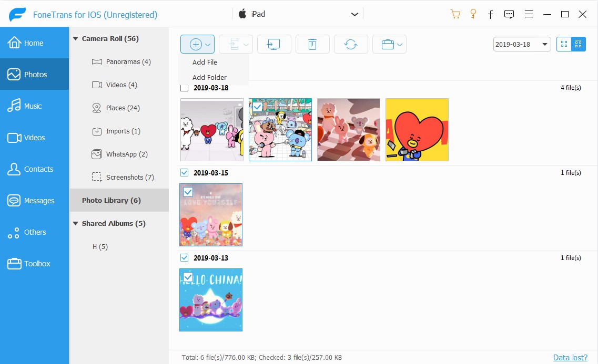Screen dimensions: 598x364
Task: Click the Data lost? link
Action: pyautogui.click(x=570, y=358)
